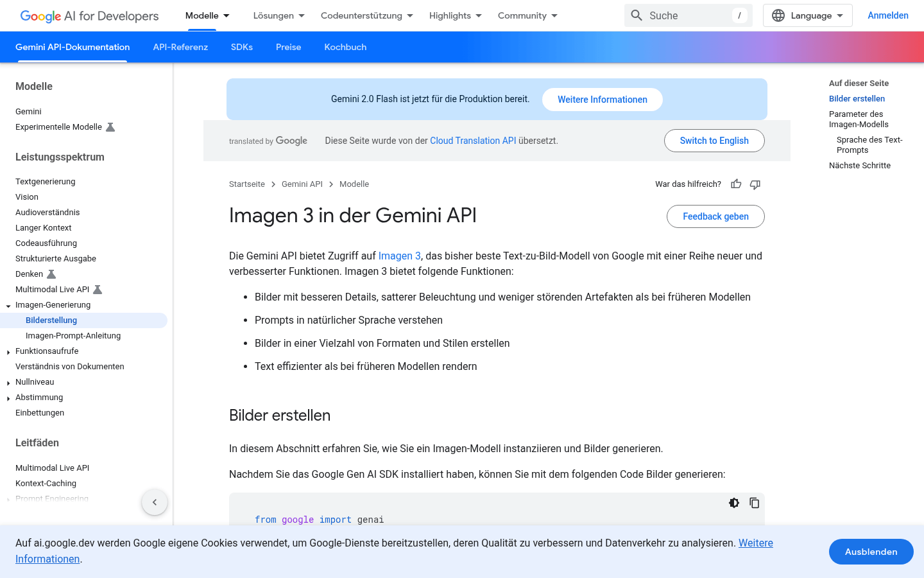This screenshot has width=924, height=578.
Task: Open Gemini API breadcrumb link
Action: pyautogui.click(x=302, y=184)
